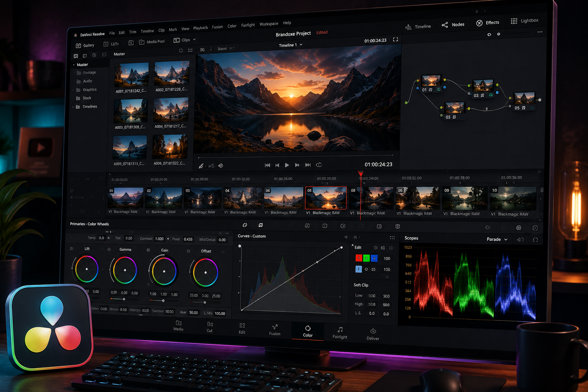Switch to the Media page
588x392 pixels.
(178, 325)
